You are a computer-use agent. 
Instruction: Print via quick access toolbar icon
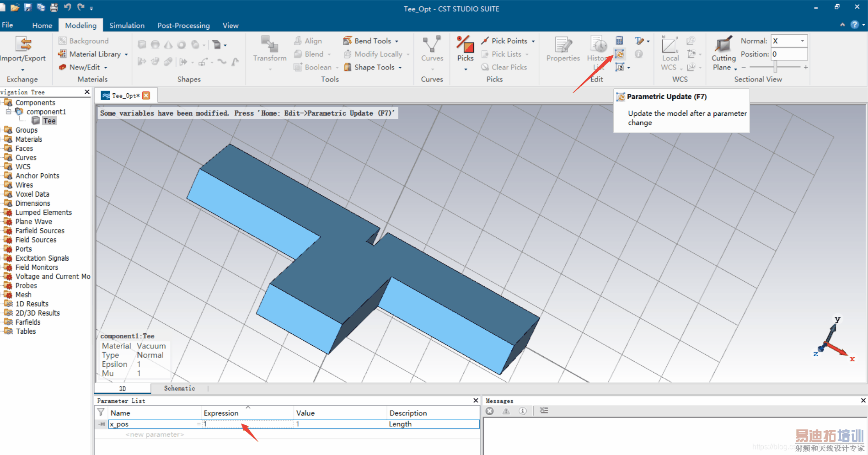(x=54, y=7)
